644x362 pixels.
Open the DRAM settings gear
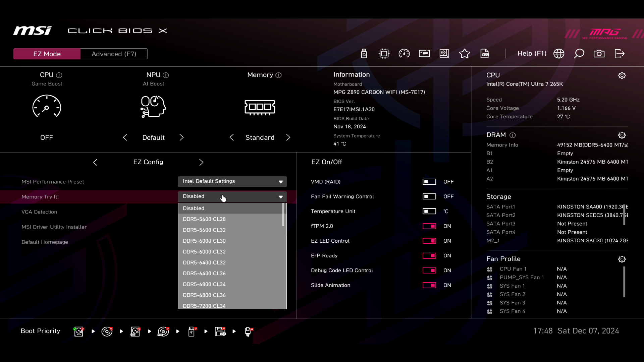click(x=622, y=135)
